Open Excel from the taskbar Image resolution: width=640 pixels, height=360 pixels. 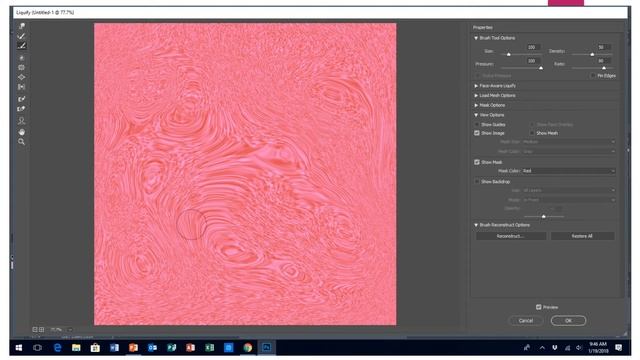click(x=209, y=348)
